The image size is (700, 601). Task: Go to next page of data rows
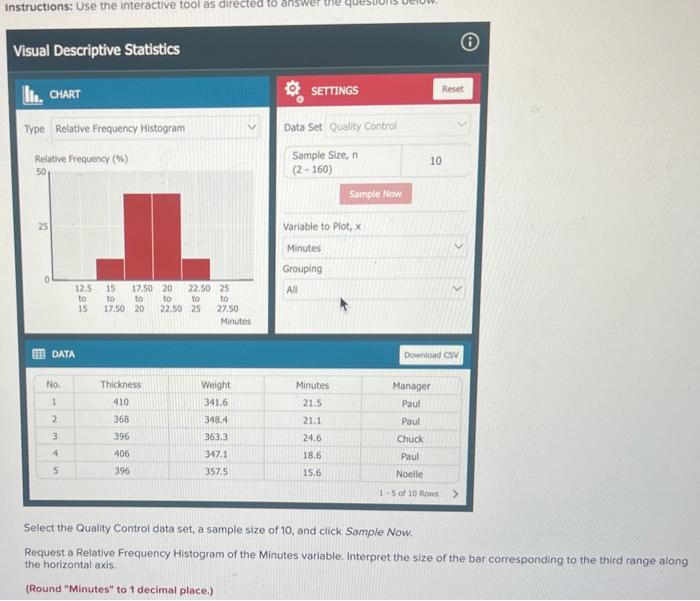click(455, 494)
